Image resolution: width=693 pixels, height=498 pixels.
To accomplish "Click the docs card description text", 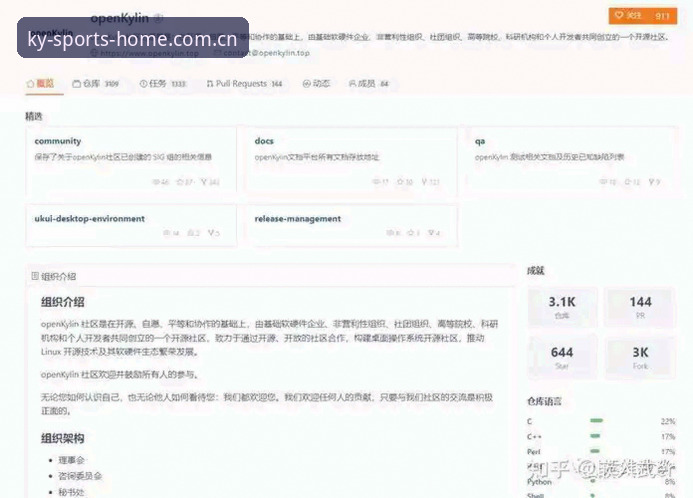I will click(317, 157).
